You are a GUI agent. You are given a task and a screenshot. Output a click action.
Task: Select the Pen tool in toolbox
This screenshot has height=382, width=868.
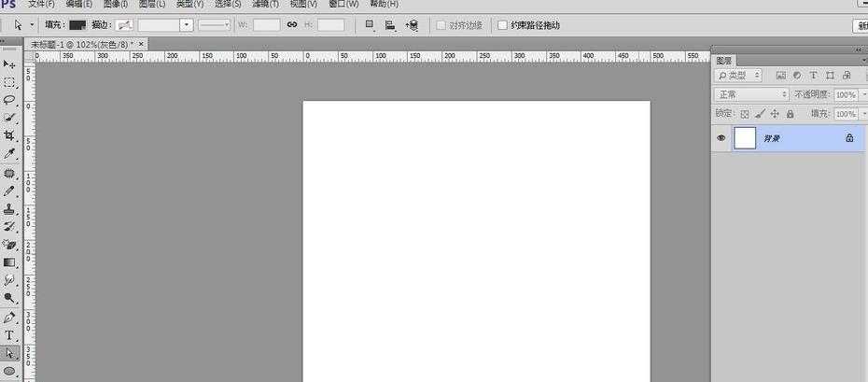9,318
